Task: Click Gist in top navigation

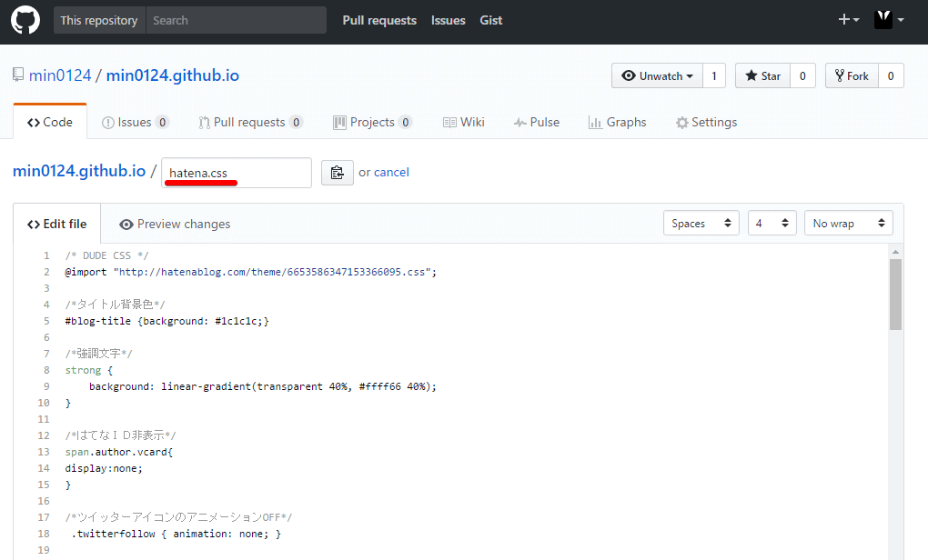Action: [x=490, y=20]
